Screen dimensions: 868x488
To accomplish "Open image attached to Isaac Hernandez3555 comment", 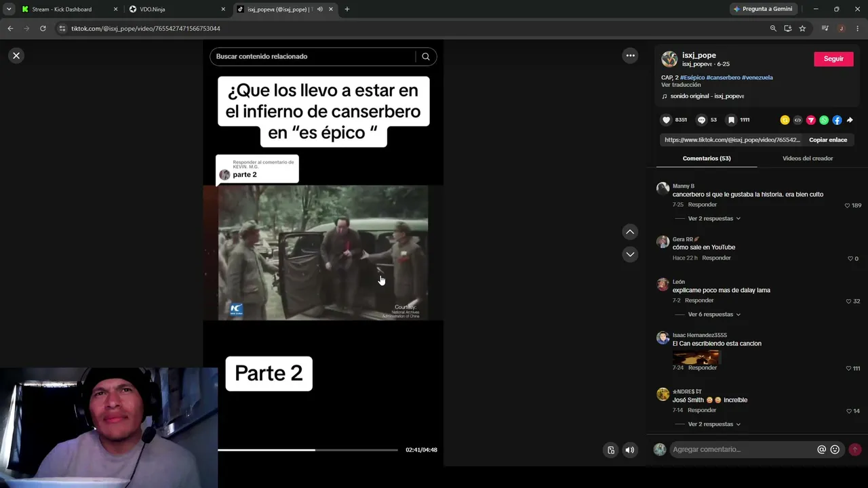I will coord(696,357).
